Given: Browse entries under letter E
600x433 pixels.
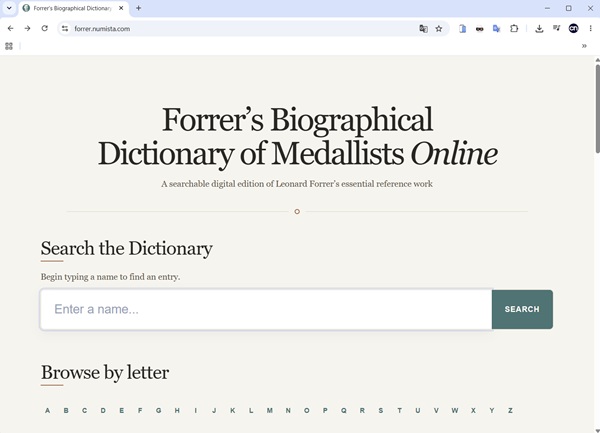Looking at the screenshot, I should 122,410.
